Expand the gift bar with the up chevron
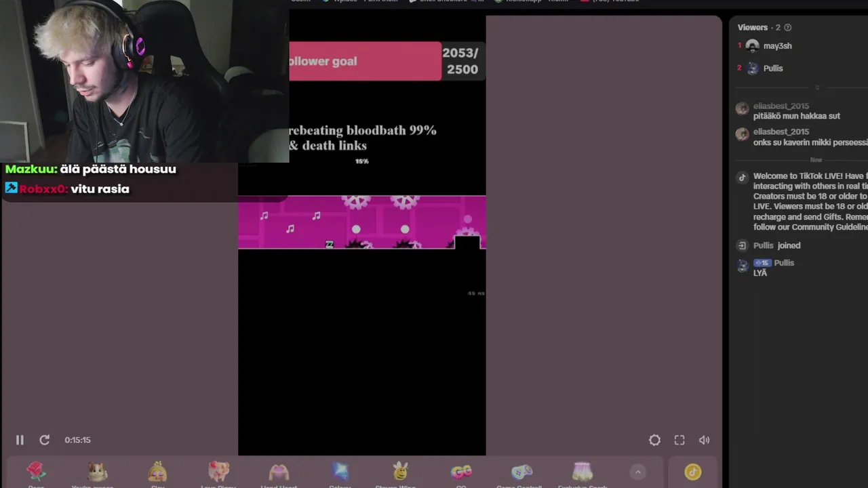 point(637,472)
